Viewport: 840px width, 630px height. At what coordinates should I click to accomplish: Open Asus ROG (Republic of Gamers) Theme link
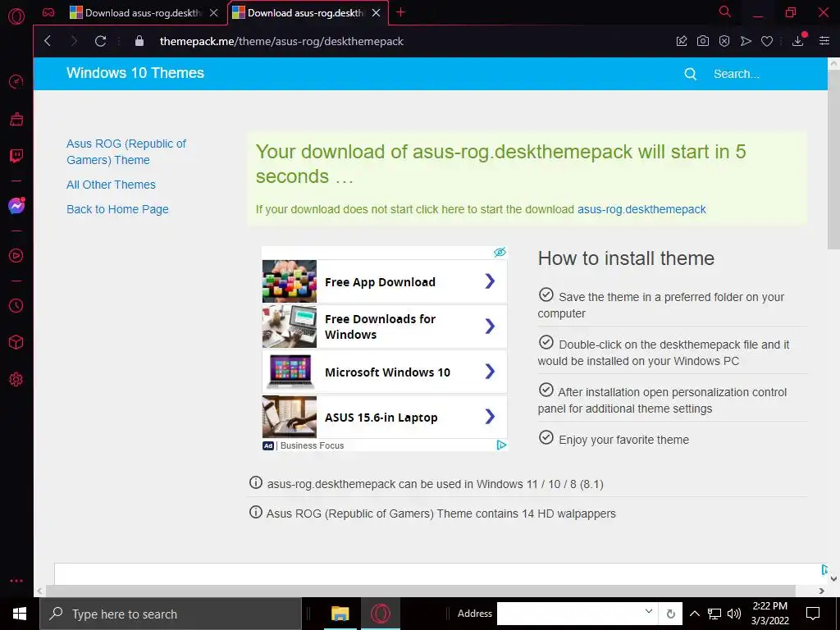click(x=126, y=152)
